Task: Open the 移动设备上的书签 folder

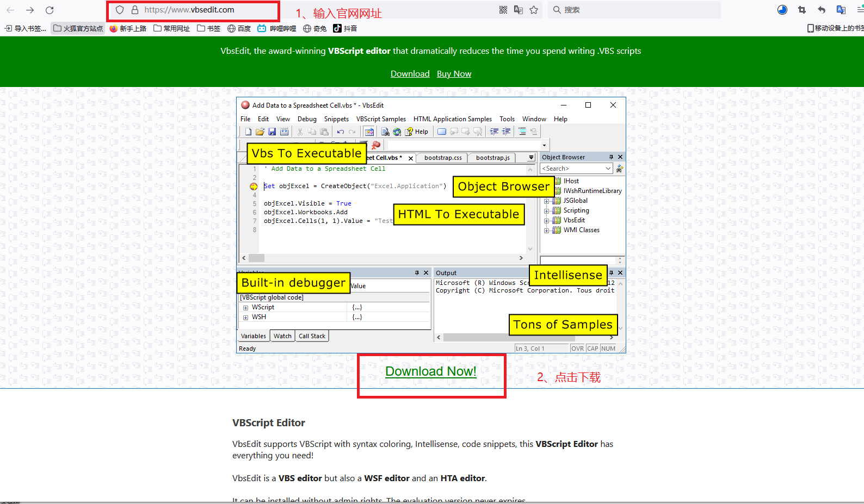Action: click(836, 28)
